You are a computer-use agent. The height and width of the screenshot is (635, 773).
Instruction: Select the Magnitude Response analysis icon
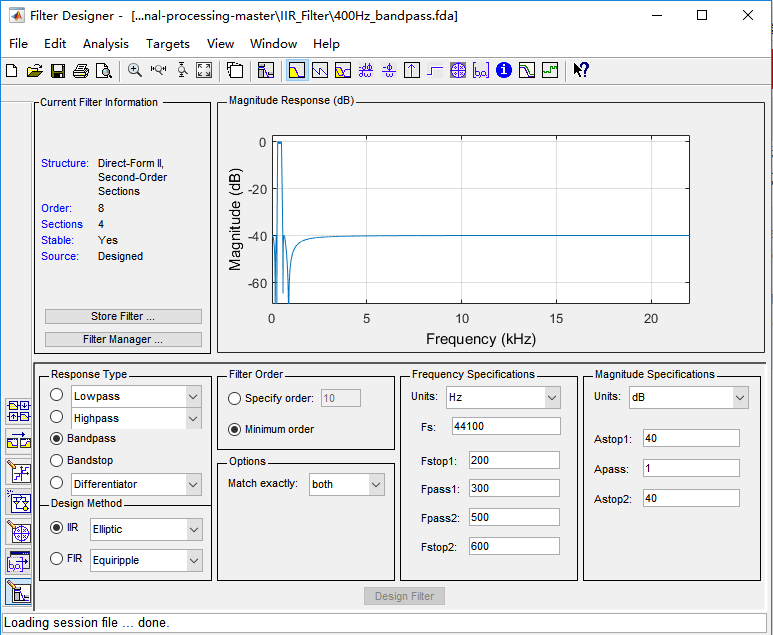[297, 71]
